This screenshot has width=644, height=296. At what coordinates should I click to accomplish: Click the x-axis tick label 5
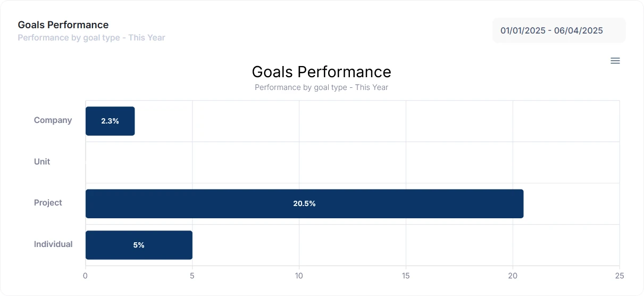193,276
